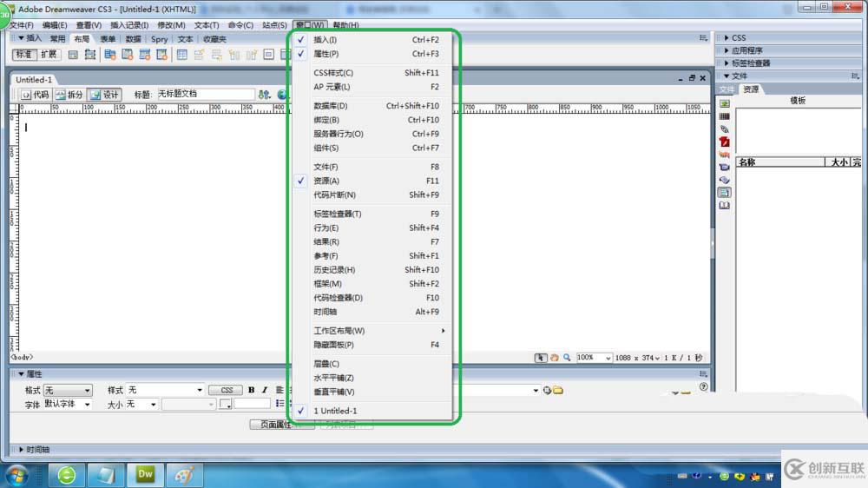Image resolution: width=868 pixels, height=488 pixels.
Task: Select the Movies category in Assets panel
Action: [x=724, y=168]
